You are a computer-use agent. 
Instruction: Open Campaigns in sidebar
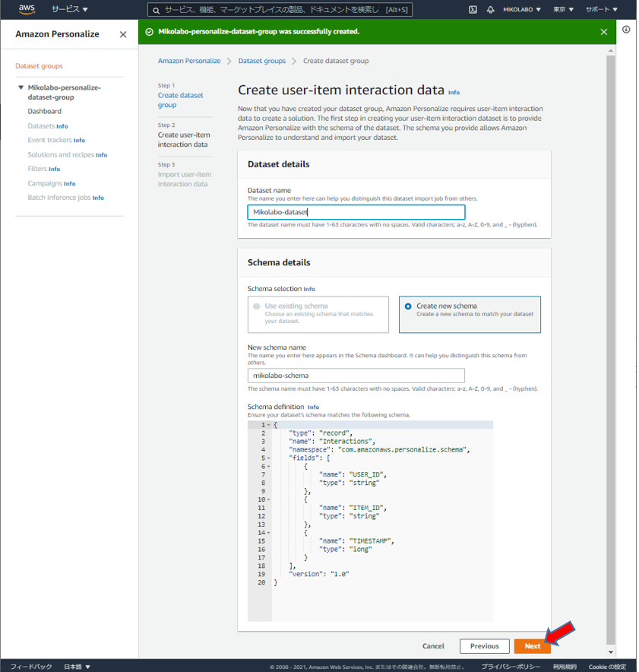tap(45, 183)
